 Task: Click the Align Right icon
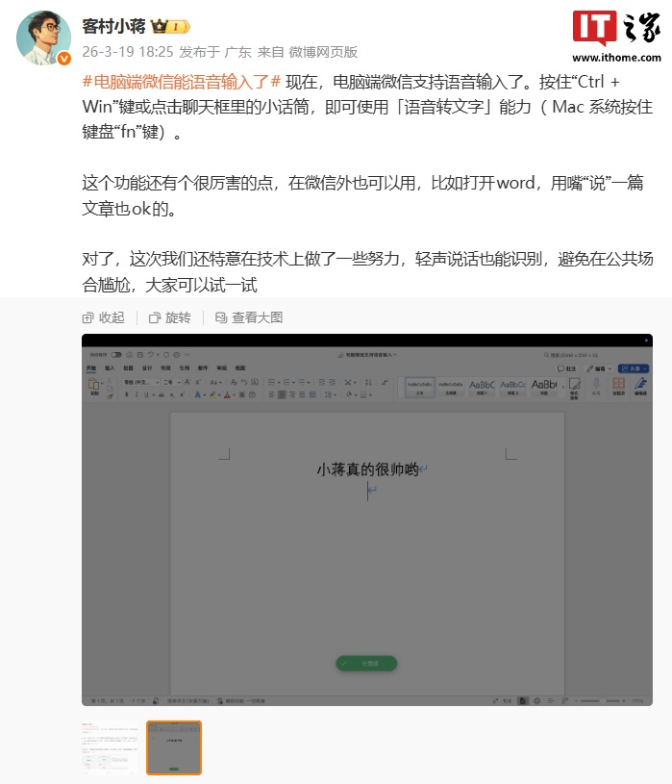pos(292,394)
